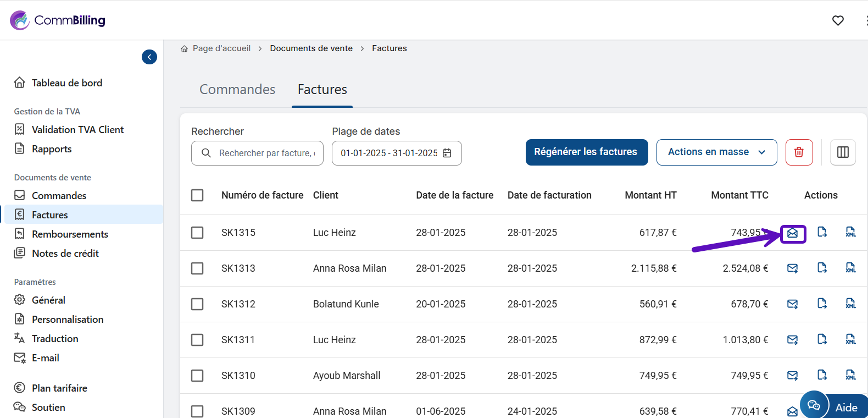The height and width of the screenshot is (418, 868).
Task: Check the box for invoice SK1315
Action: [197, 233]
